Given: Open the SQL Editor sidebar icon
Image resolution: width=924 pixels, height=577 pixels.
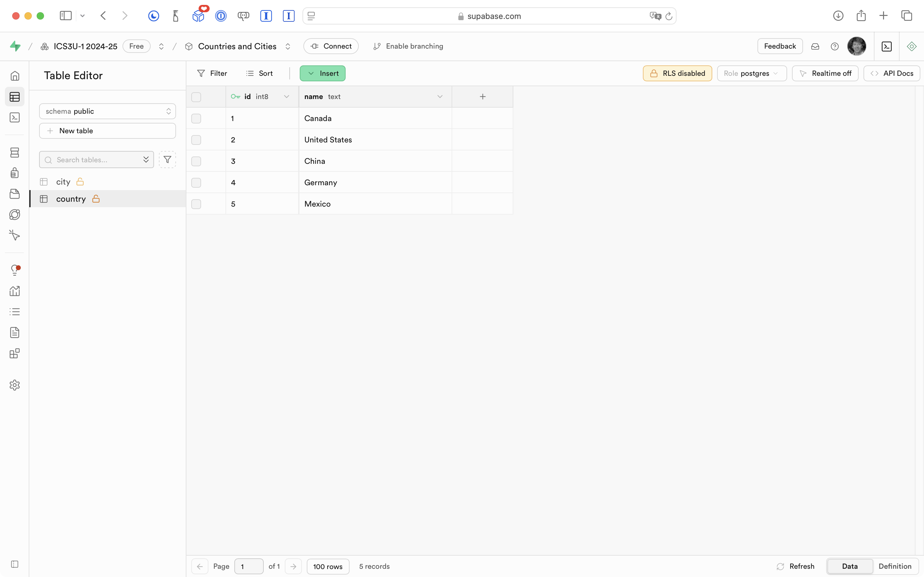Looking at the screenshot, I should pyautogui.click(x=14, y=118).
